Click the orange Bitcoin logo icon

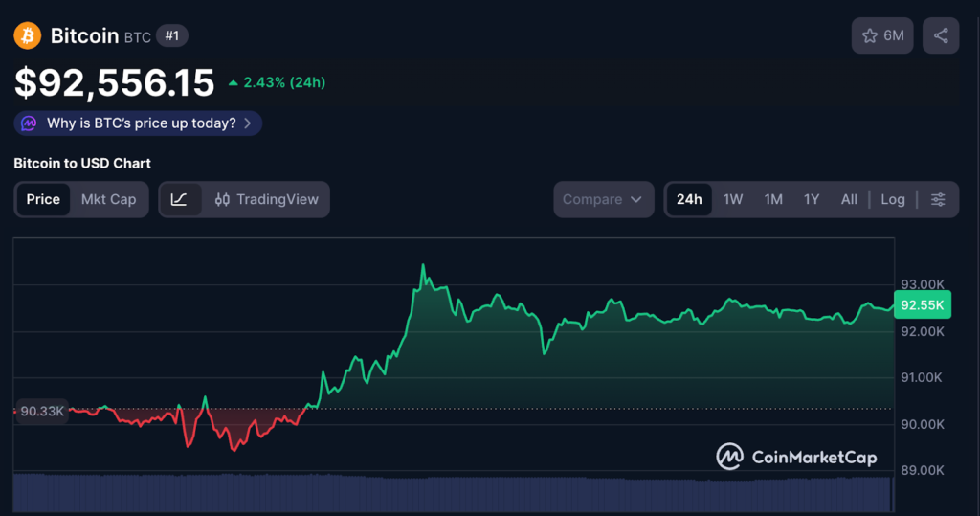27,36
